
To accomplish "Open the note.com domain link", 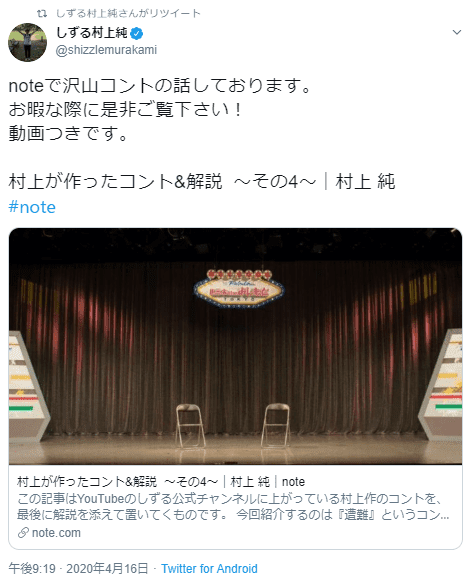I will point(56,533).
